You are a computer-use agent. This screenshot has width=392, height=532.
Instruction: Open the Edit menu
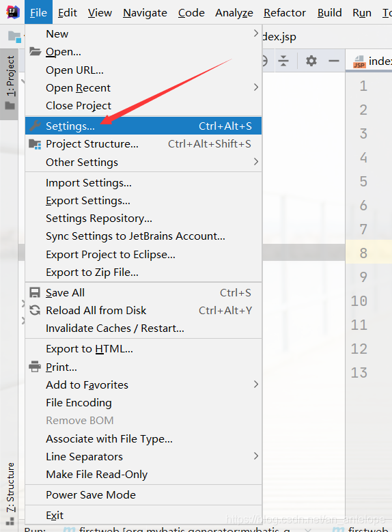67,12
